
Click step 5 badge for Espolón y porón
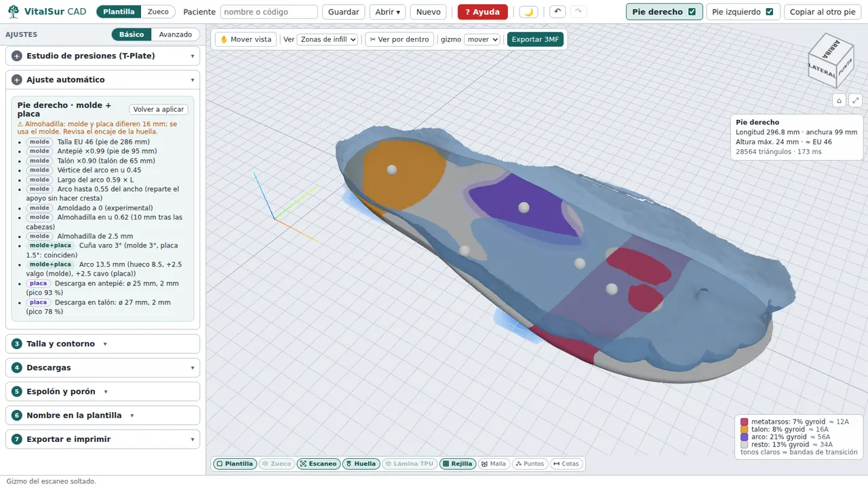click(x=17, y=391)
